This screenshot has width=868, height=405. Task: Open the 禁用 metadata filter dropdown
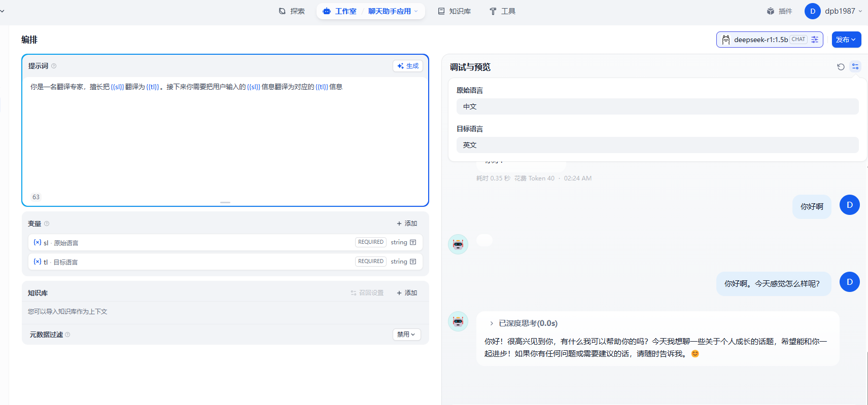click(x=406, y=335)
